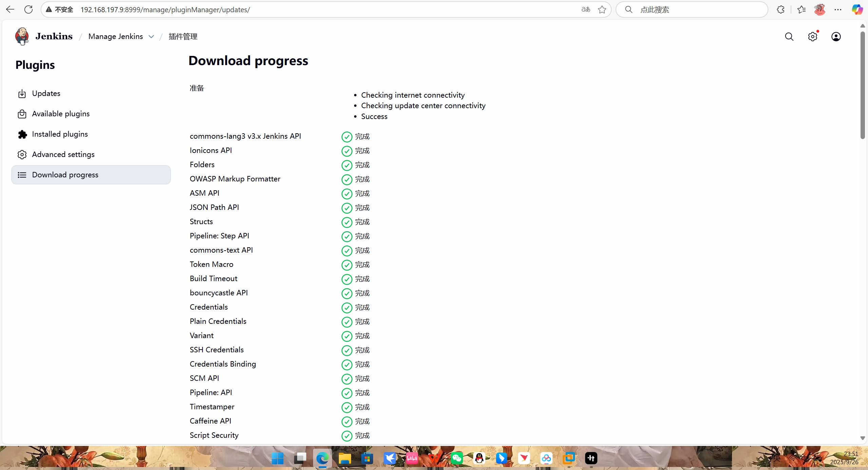Click 'Credentials Binding' entry
This screenshot has height=470, width=868.
(223, 364)
